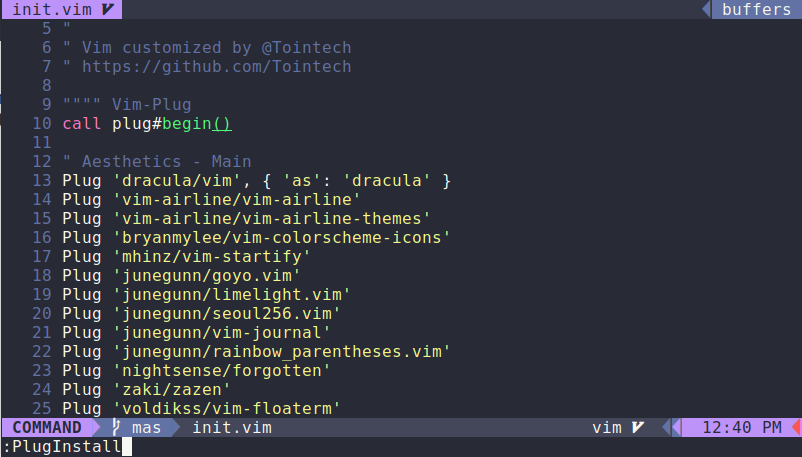Image resolution: width=802 pixels, height=457 pixels.
Task: Place cursor on 'dracula/vim' plugin line
Action: [256, 181]
